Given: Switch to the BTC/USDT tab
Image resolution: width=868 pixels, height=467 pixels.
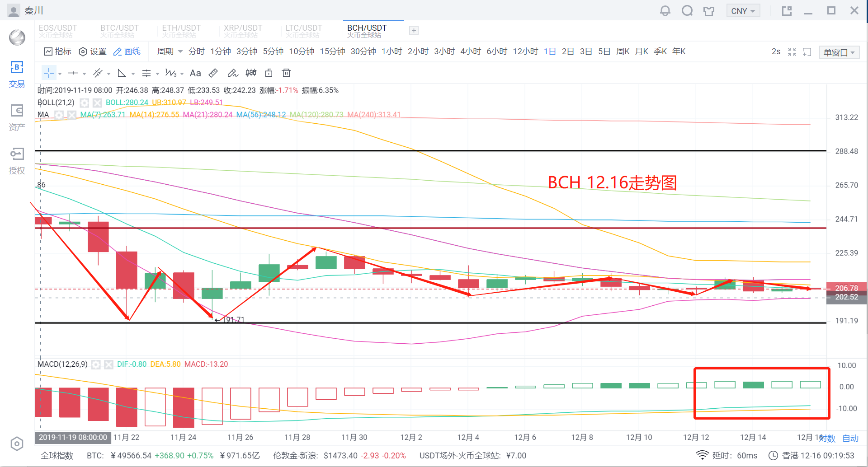Looking at the screenshot, I should tap(119, 31).
